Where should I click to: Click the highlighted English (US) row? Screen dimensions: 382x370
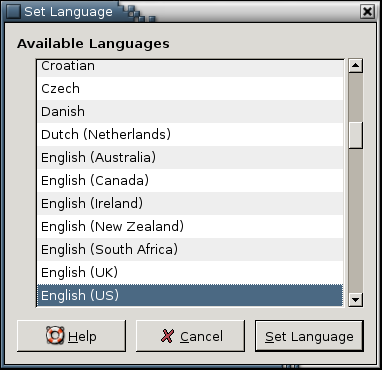[190, 295]
